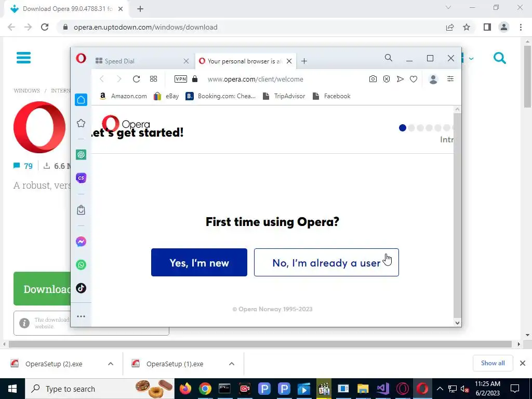Viewport: 532px width, 399px height.
Task: Open Shopping bag icon in sidebar
Action: coord(81,210)
